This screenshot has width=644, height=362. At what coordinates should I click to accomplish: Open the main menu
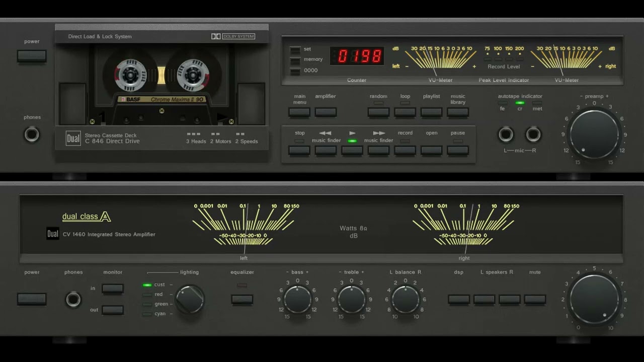point(299,112)
